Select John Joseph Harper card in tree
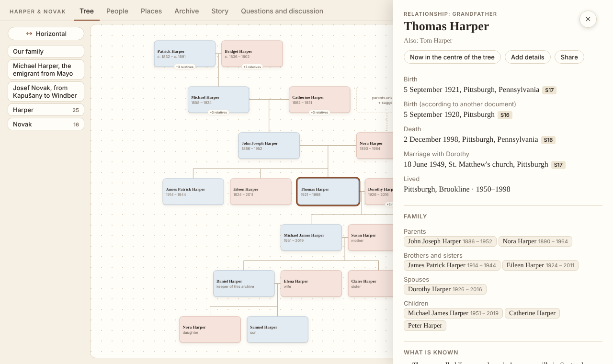This screenshot has height=364, width=613. pyautogui.click(x=269, y=146)
